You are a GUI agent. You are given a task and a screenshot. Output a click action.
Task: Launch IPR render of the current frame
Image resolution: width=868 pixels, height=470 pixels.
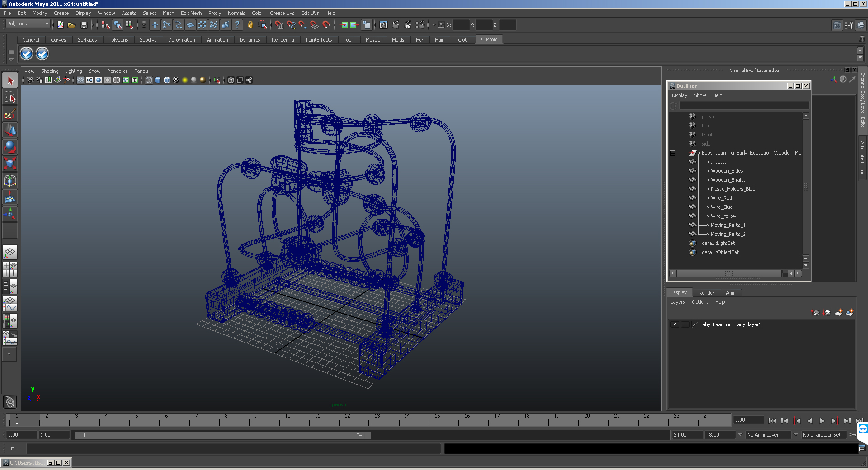point(408,25)
